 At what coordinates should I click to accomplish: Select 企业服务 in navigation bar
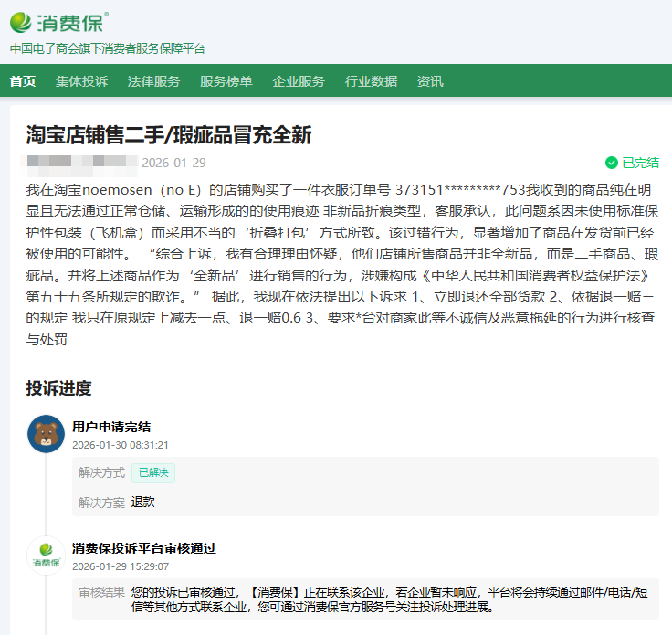pos(298,81)
